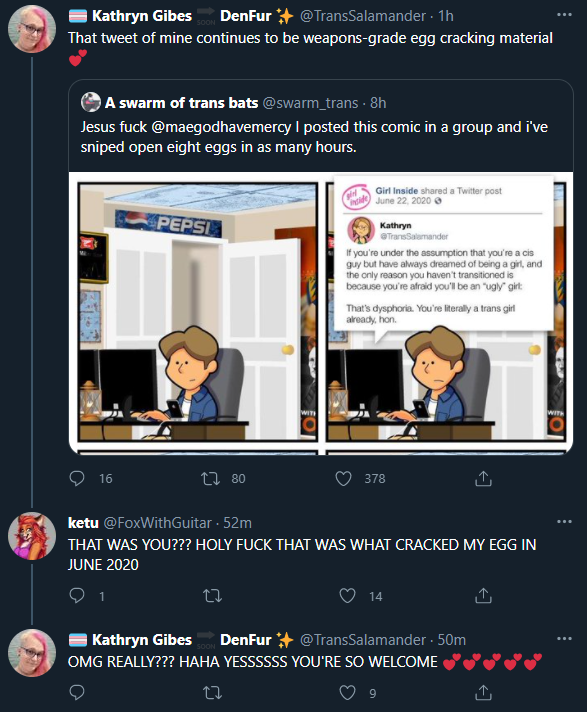587x712 pixels.
Task: Retweet the OMG REALLY tweet
Action: (x=212, y=692)
